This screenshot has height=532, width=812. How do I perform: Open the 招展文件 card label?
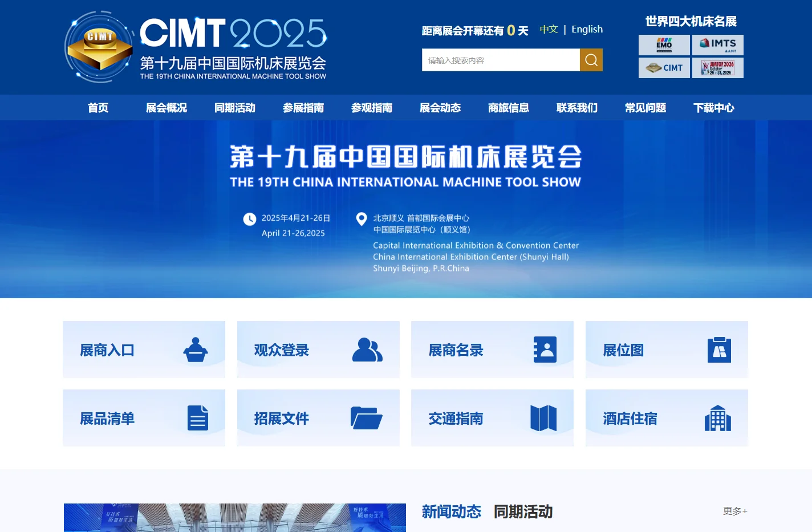pyautogui.click(x=282, y=419)
